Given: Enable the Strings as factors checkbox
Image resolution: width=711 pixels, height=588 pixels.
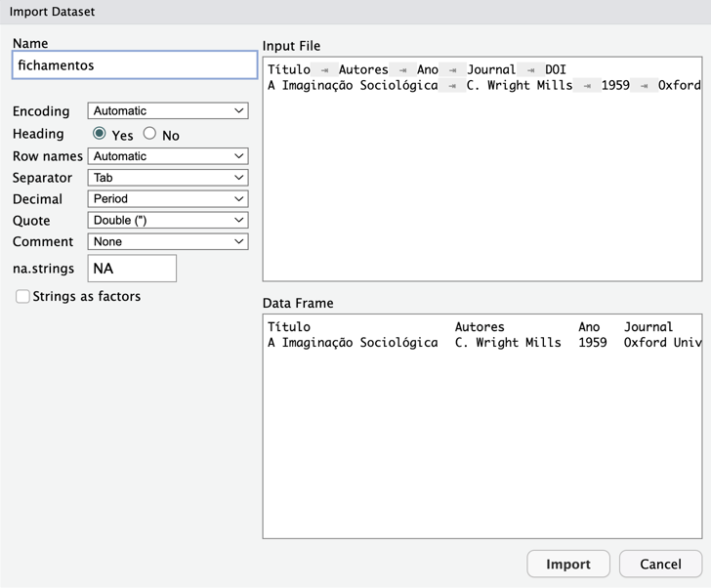Looking at the screenshot, I should click(22, 297).
